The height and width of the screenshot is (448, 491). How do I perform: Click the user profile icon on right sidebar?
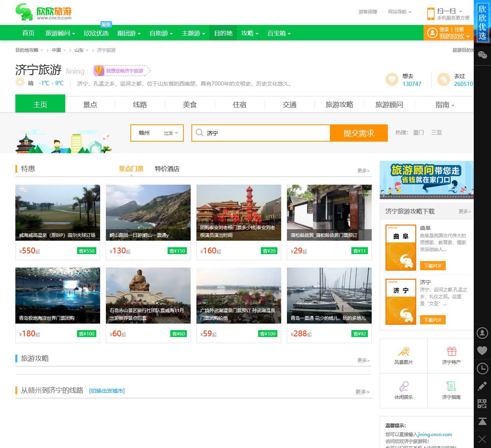[x=482, y=333]
